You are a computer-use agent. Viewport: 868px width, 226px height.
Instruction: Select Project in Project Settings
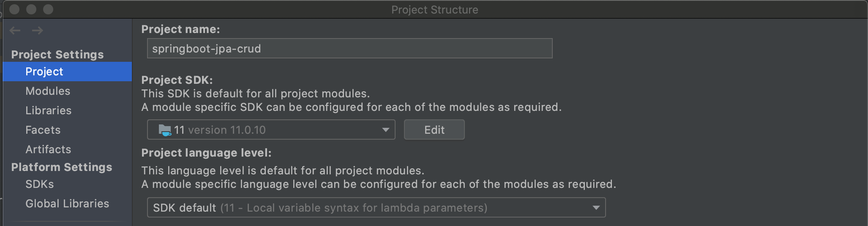(44, 72)
